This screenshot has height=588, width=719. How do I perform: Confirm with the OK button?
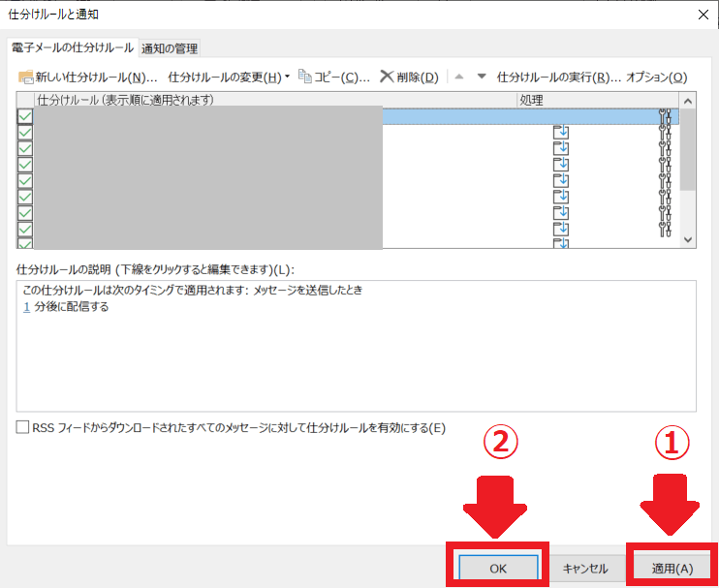498,569
